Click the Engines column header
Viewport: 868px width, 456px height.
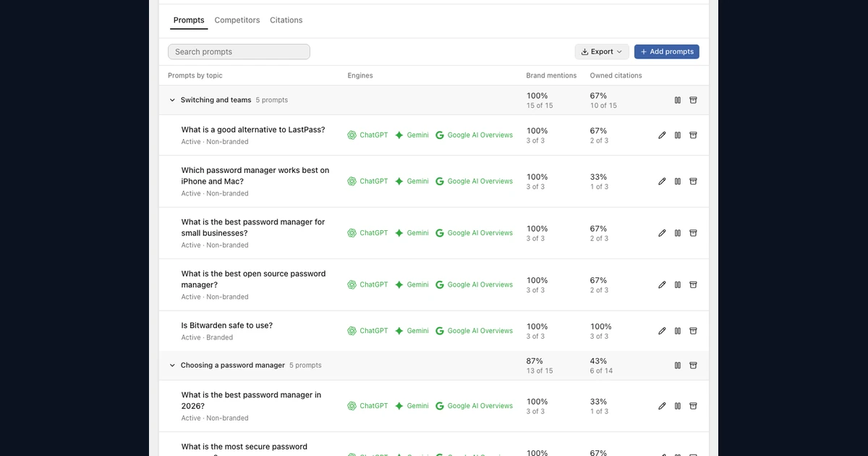360,75
